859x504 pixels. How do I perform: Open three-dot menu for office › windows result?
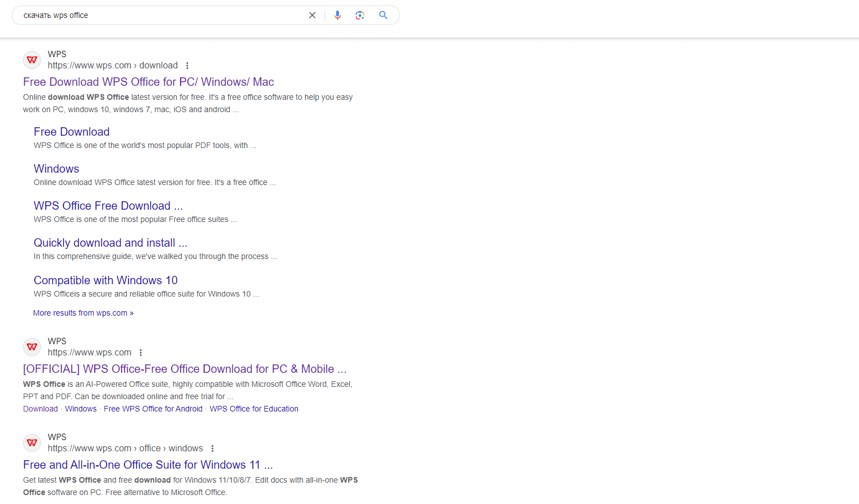coord(213,448)
